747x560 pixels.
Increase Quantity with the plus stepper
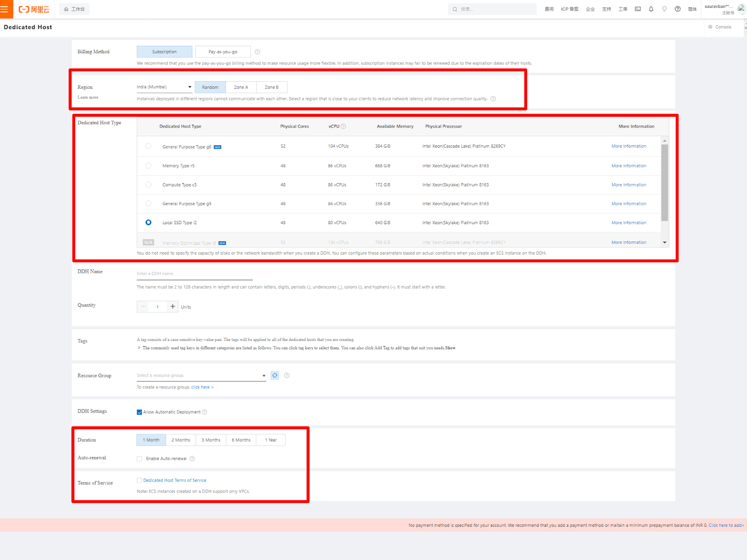click(x=172, y=306)
